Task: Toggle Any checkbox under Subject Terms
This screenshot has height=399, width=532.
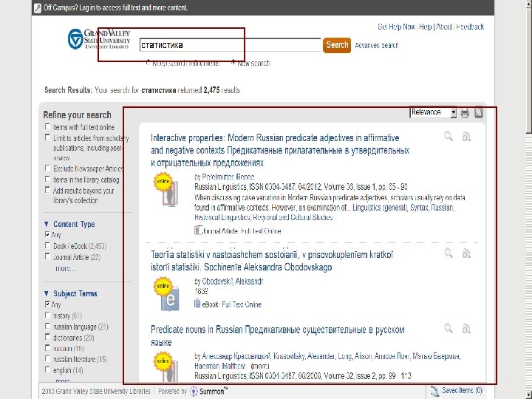Action: tap(47, 304)
